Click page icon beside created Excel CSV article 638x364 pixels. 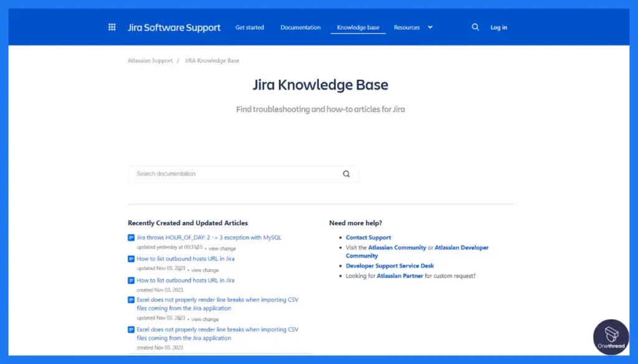pos(131,330)
